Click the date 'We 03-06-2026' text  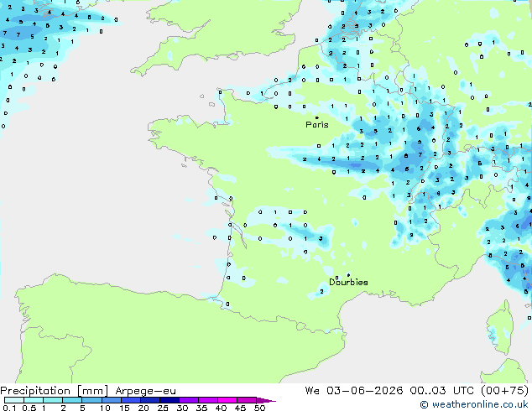coord(354,390)
